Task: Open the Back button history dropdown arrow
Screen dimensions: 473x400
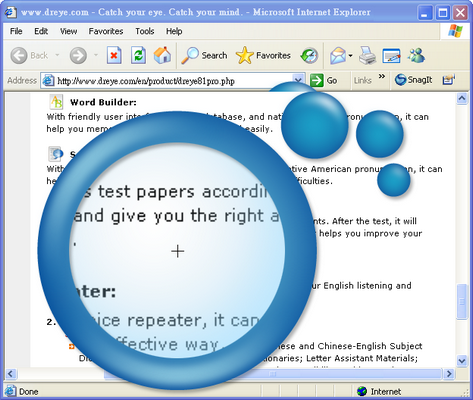Action: (57, 55)
